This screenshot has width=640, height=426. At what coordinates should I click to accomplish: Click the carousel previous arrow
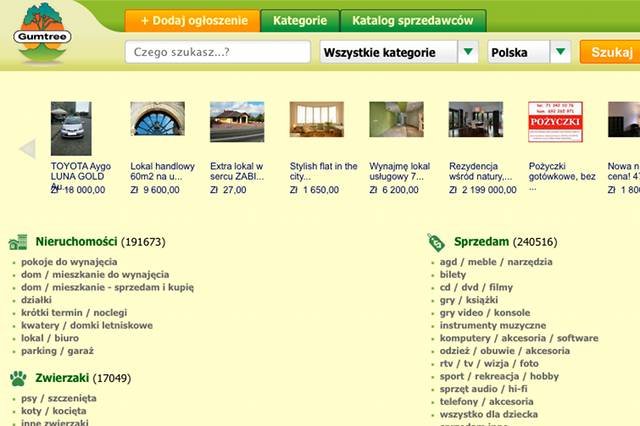27,149
